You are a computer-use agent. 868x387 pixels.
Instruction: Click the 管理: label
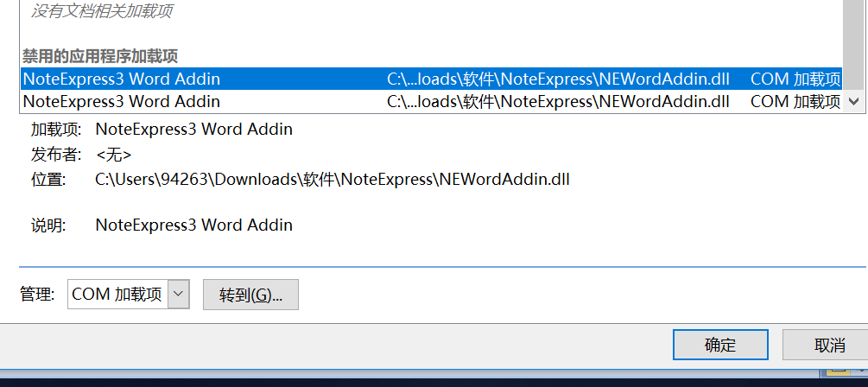tap(37, 294)
